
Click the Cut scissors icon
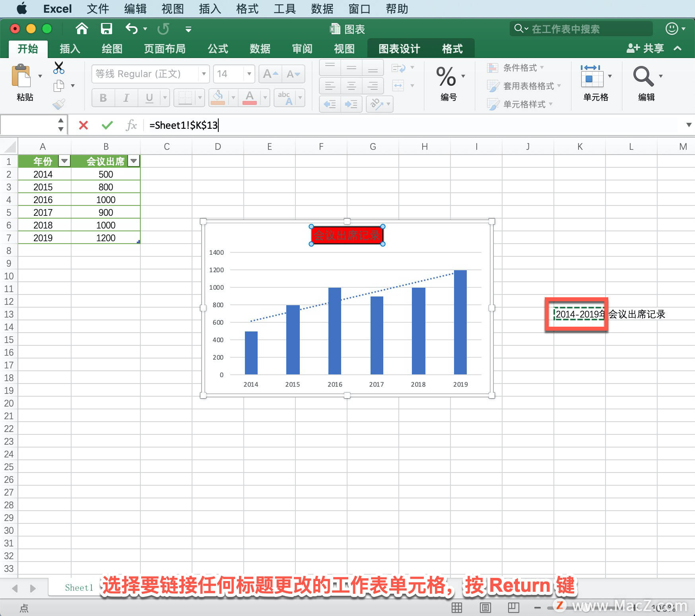tap(58, 68)
